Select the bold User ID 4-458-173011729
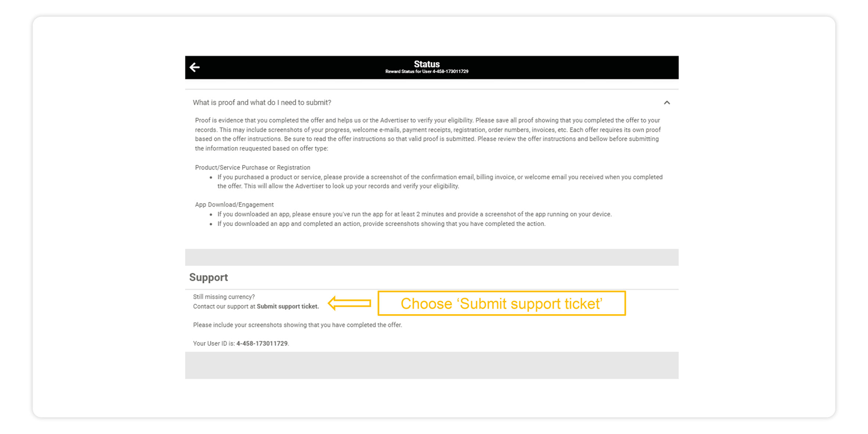868x434 pixels. click(262, 343)
